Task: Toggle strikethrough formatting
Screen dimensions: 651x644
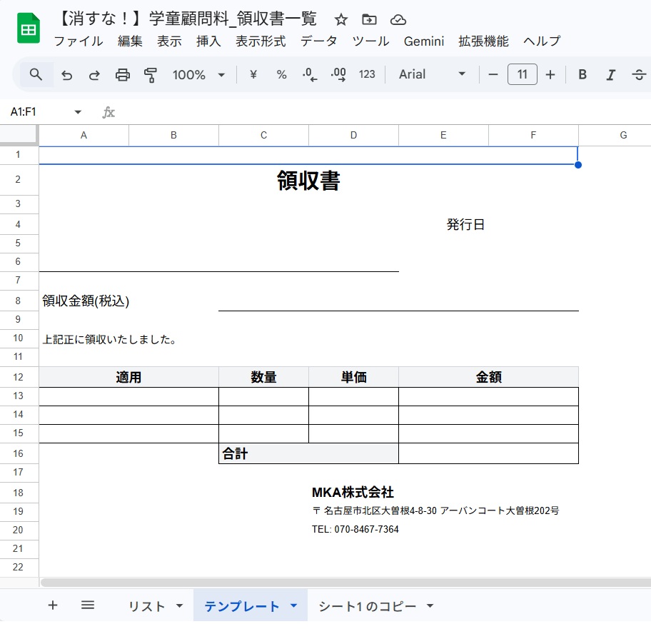Action: 638,75
